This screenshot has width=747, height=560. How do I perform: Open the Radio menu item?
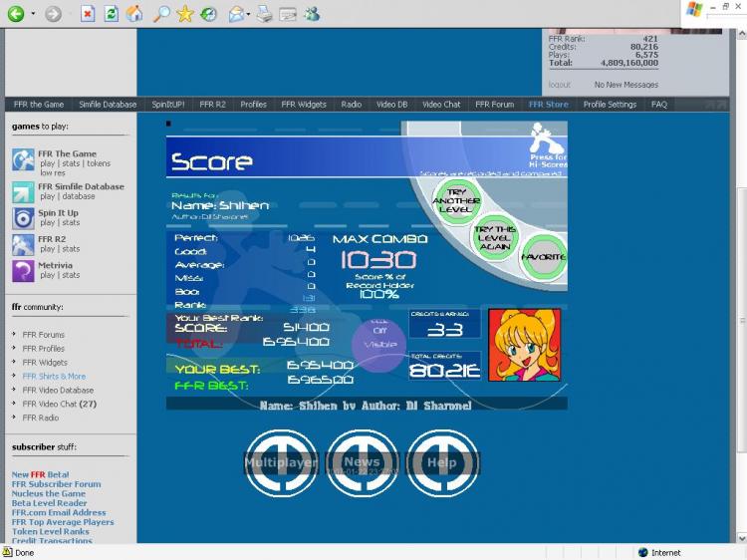(x=352, y=105)
